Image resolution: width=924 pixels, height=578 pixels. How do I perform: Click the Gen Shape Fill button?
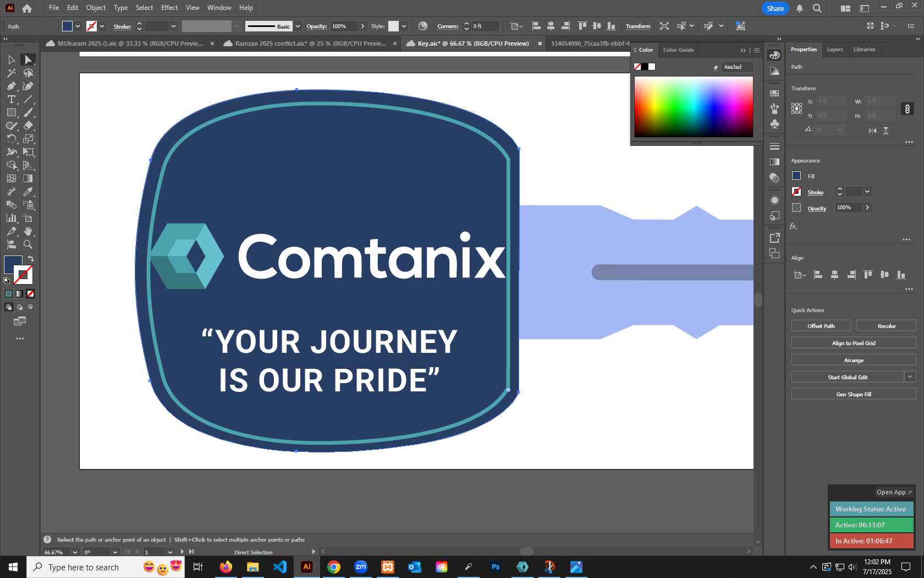point(854,394)
